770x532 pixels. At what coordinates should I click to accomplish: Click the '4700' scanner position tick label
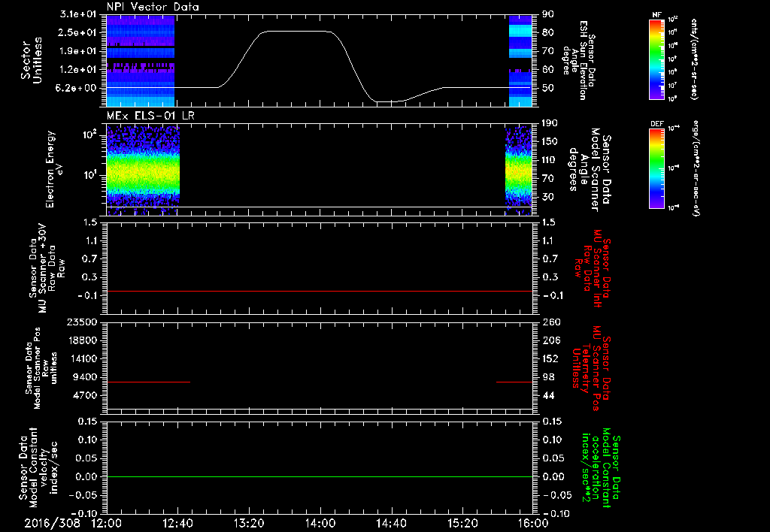pos(84,395)
